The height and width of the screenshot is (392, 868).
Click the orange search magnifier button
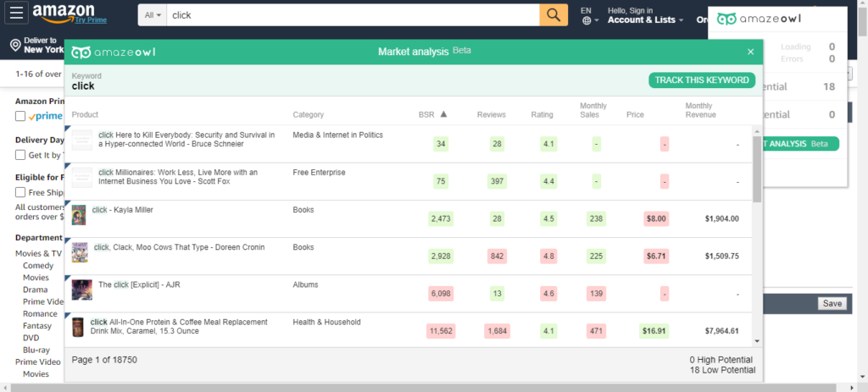pos(554,15)
